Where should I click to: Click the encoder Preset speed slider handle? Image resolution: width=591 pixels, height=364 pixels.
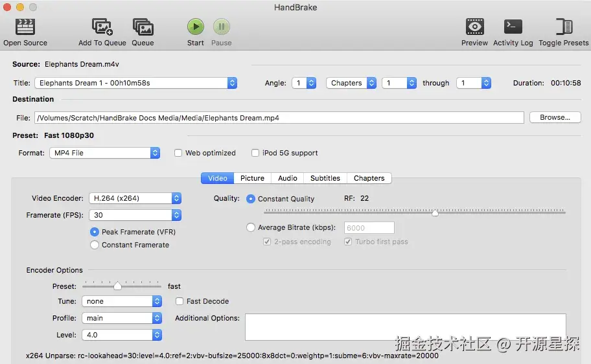click(117, 286)
